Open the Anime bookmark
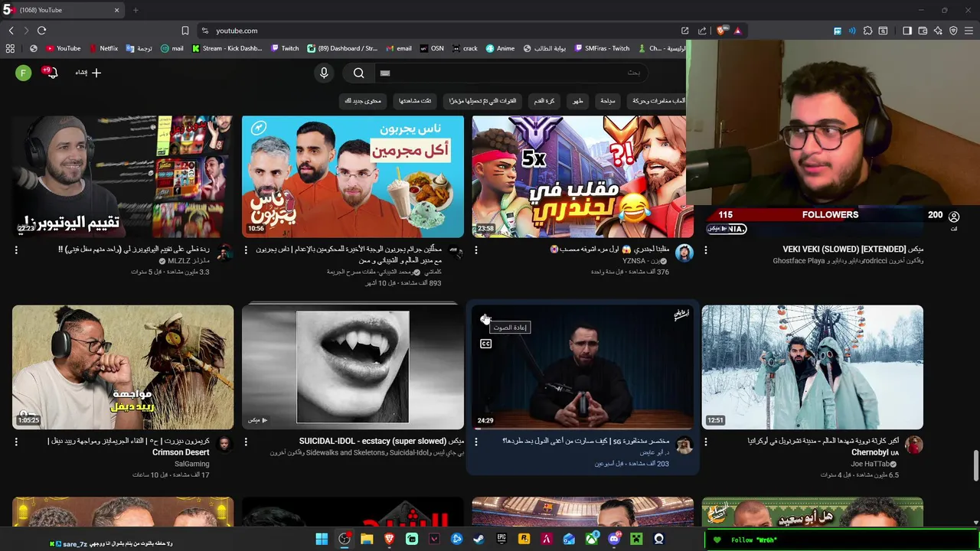980x551 pixels. point(500,48)
